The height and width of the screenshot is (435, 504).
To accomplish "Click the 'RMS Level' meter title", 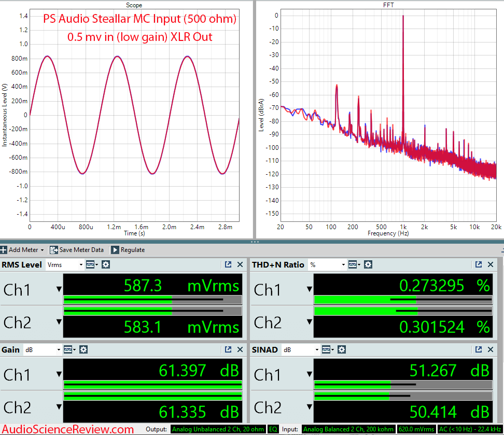I will pos(22,264).
